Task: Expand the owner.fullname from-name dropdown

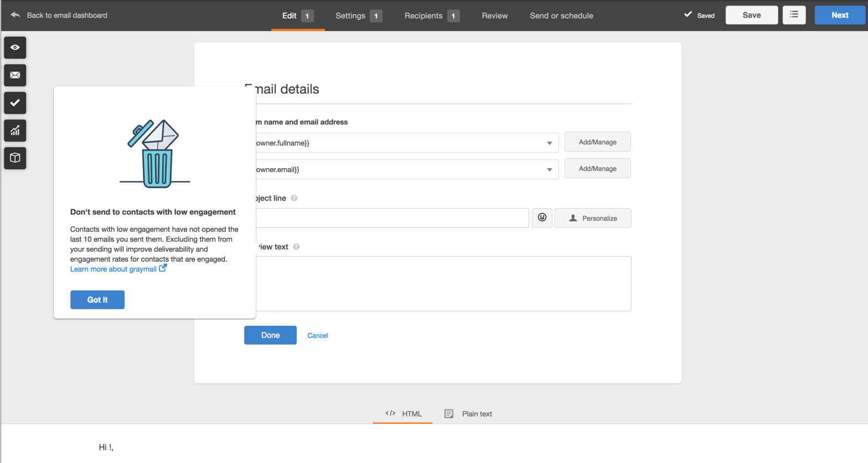Action: (x=549, y=143)
